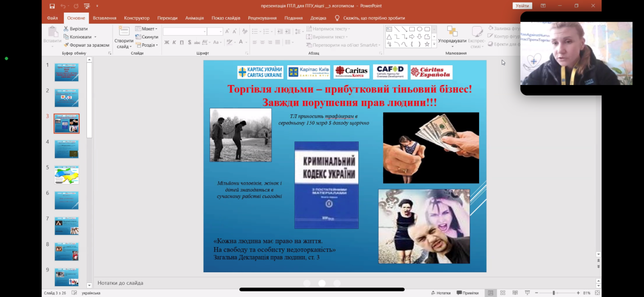Switch to Slide Sorter view in status bar
644x297 pixels.
[502, 293]
